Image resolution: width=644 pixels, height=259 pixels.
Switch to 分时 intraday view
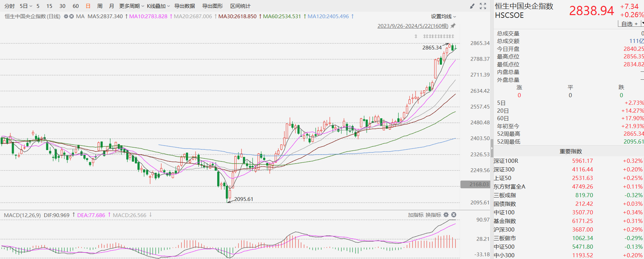click(9, 6)
